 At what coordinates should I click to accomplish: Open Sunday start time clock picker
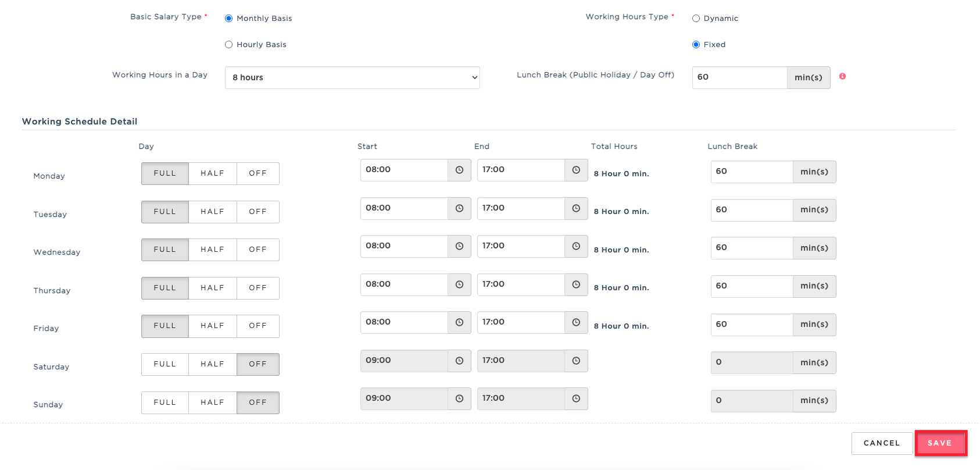tap(459, 398)
